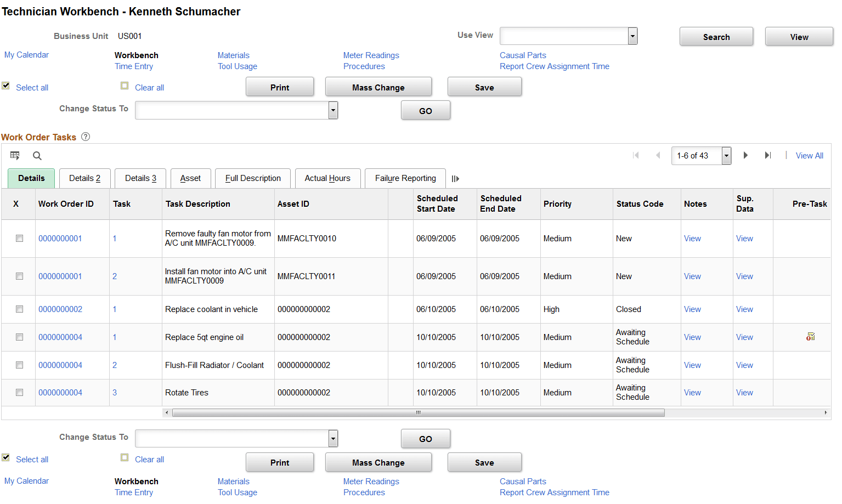Image resolution: width=842 pixels, height=504 pixels.
Task: Check the Remove faulty fan motor row
Action: pos(19,239)
